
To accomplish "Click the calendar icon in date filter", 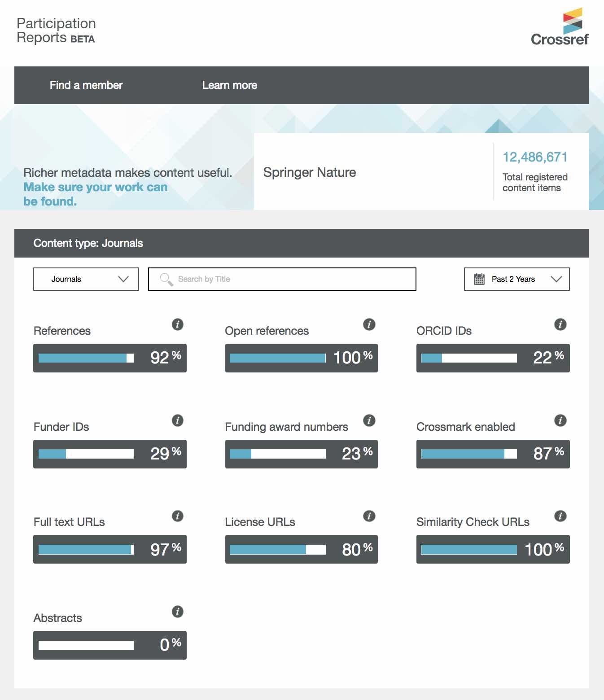I will point(479,279).
